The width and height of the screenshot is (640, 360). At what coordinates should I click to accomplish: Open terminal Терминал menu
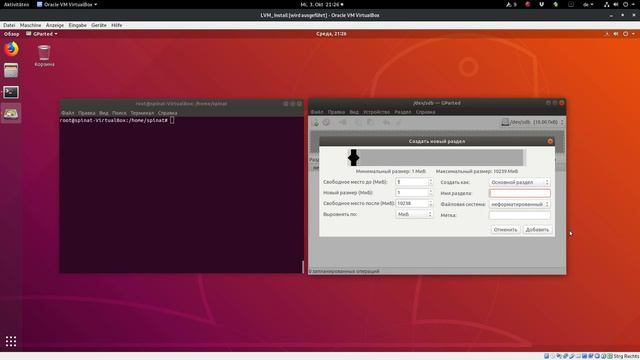(x=142, y=113)
